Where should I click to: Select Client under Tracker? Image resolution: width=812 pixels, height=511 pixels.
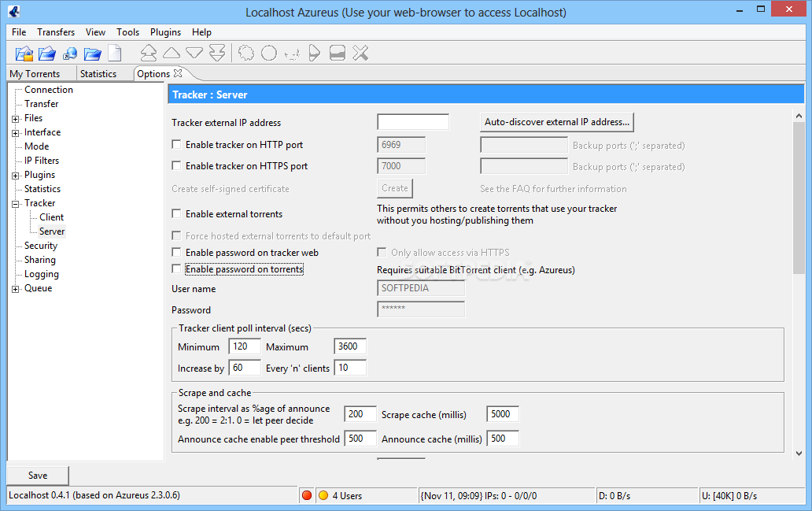[x=52, y=217]
